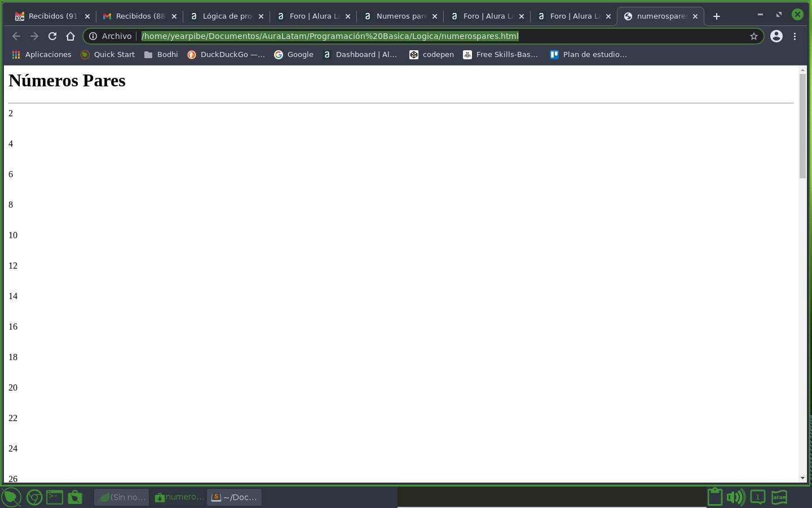Open the Quick Start bookmark

coord(108,55)
